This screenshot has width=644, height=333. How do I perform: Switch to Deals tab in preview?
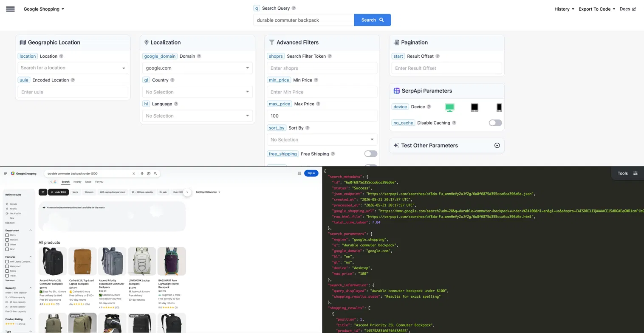point(88,182)
